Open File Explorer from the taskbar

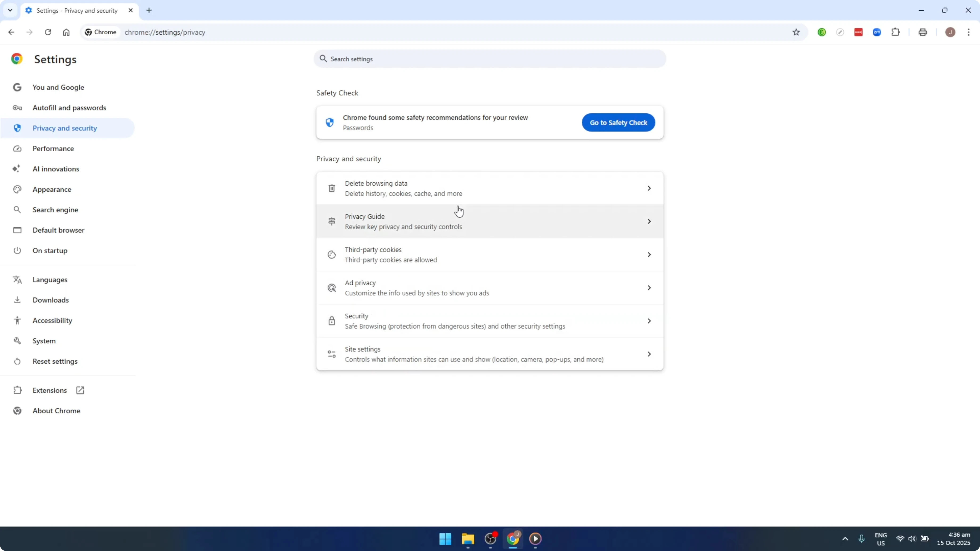[468, 539]
